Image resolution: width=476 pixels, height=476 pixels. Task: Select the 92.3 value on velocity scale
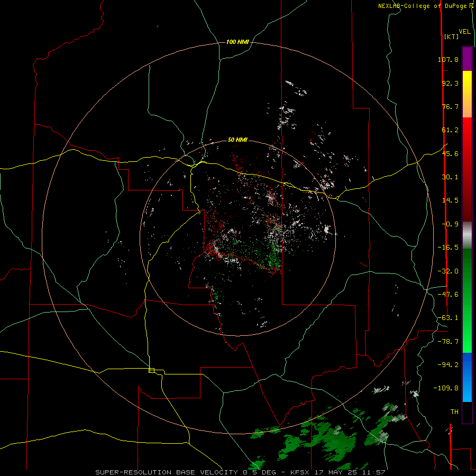(x=450, y=83)
